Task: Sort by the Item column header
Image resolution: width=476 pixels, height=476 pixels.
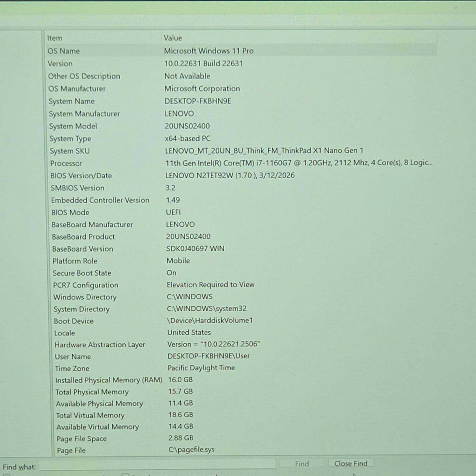Action: click(x=103, y=38)
